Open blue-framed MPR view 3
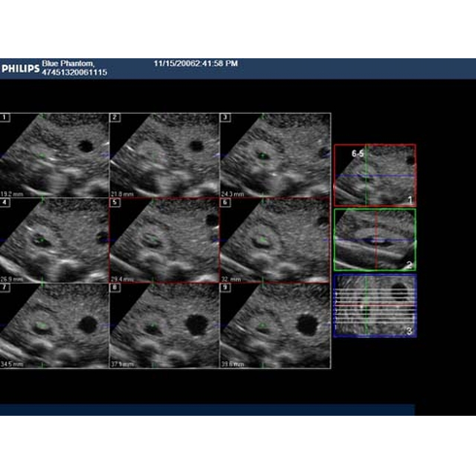This screenshot has height=476, width=476. pyautogui.click(x=375, y=306)
